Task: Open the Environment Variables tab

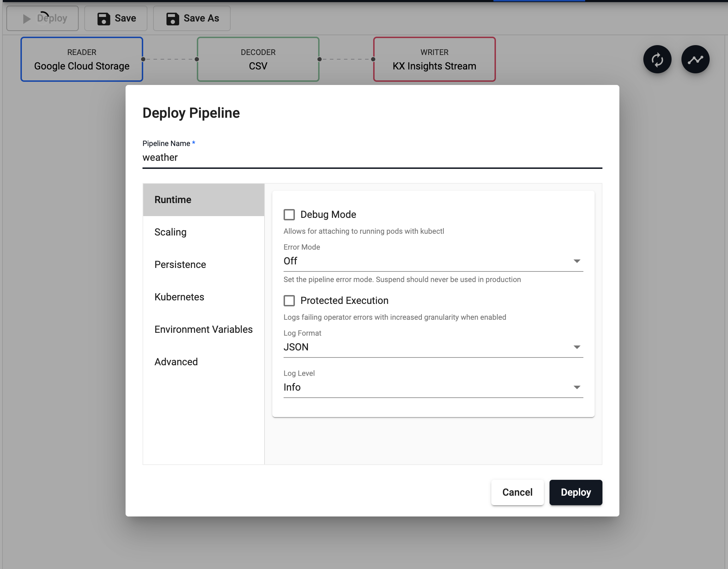Action: click(x=204, y=330)
